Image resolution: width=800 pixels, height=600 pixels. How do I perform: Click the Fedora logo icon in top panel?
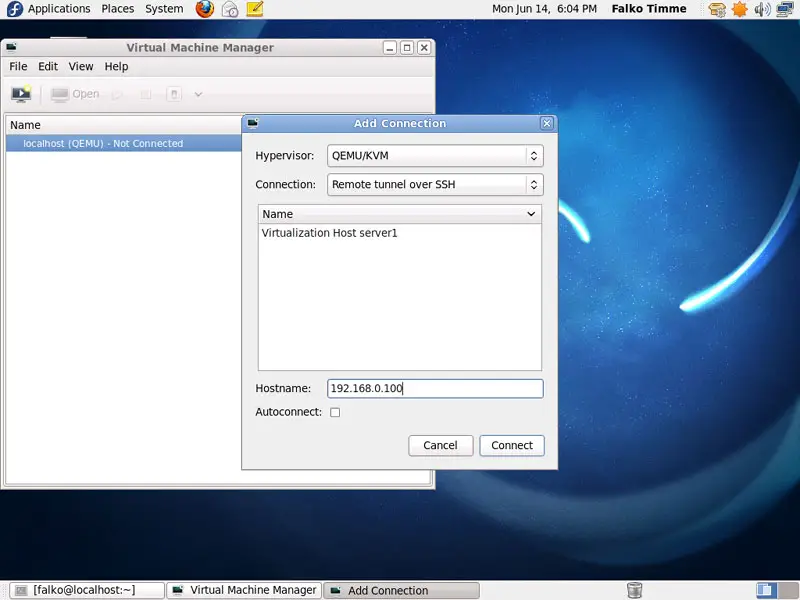click(x=14, y=9)
